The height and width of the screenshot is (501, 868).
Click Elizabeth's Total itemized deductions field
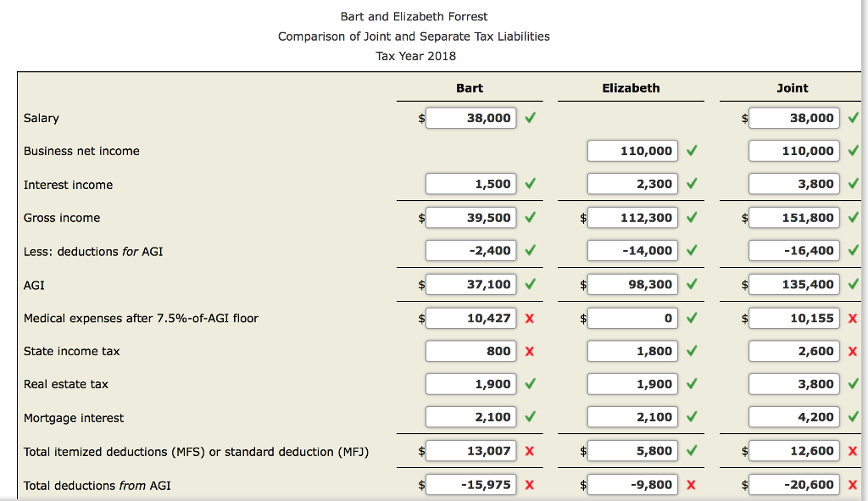coord(632,451)
